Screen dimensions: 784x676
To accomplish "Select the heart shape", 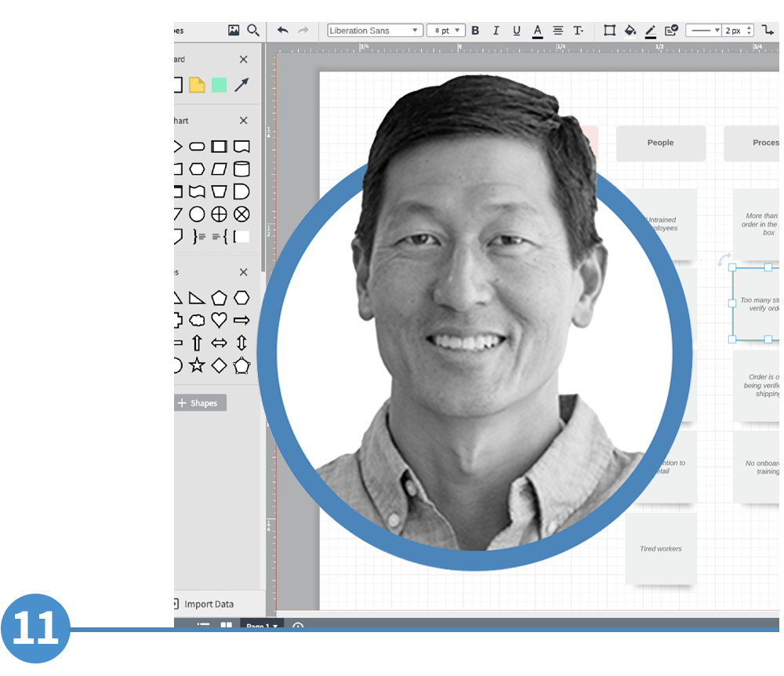I will (x=219, y=320).
